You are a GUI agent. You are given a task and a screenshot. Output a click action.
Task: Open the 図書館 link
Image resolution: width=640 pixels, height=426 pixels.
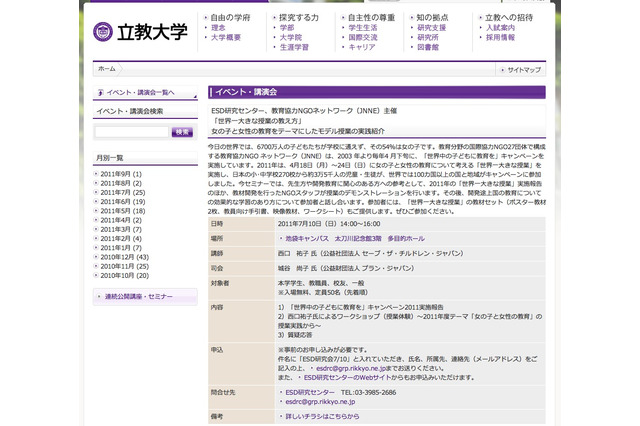pyautogui.click(x=428, y=47)
